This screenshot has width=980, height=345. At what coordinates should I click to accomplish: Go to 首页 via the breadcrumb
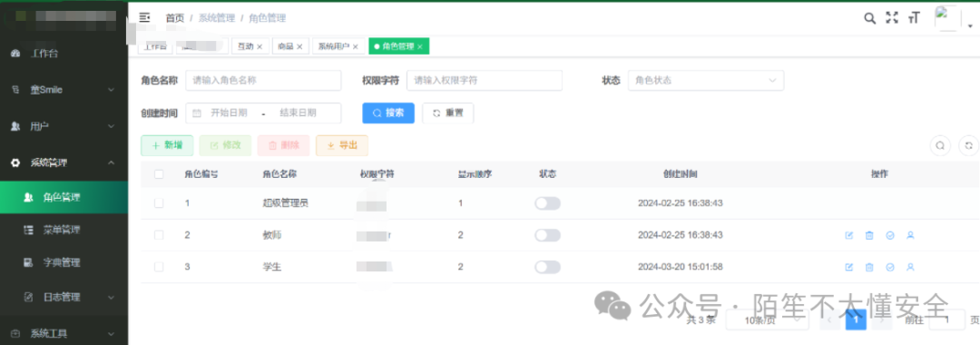(175, 18)
